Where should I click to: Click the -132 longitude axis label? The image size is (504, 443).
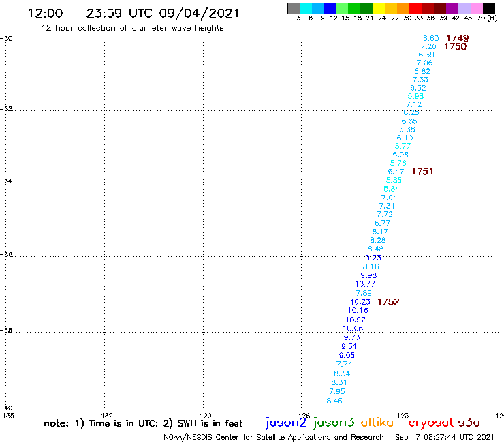coord(104,416)
